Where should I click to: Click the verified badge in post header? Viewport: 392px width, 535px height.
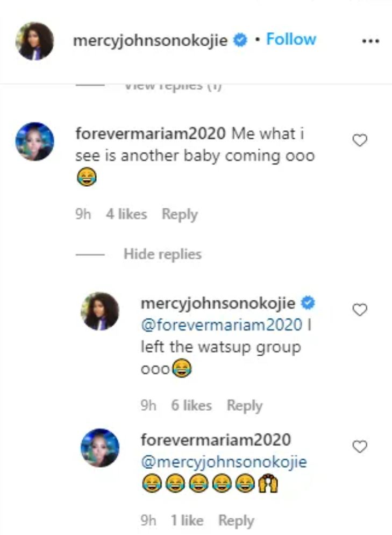tap(240, 40)
